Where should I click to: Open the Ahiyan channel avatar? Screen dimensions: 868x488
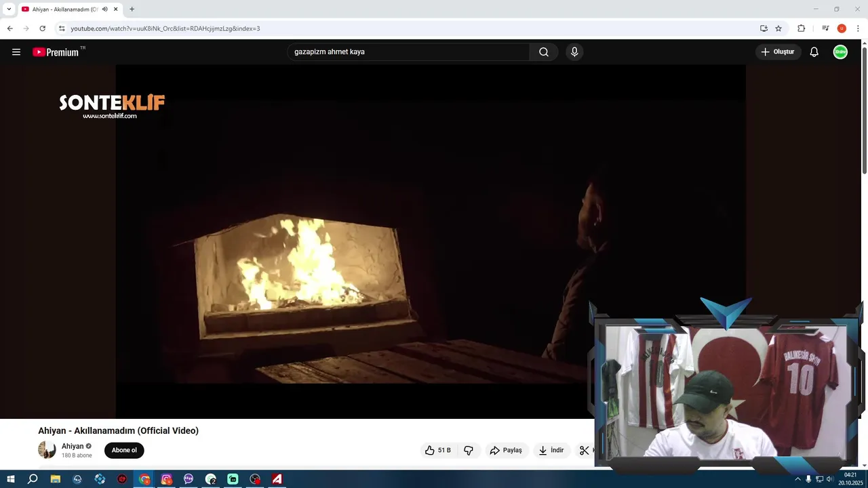47,449
